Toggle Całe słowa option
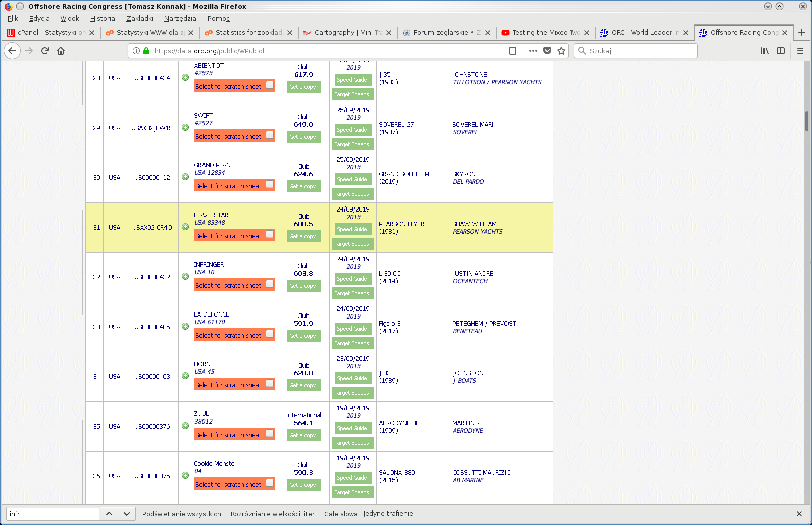The height and width of the screenshot is (525, 812). 341,514
